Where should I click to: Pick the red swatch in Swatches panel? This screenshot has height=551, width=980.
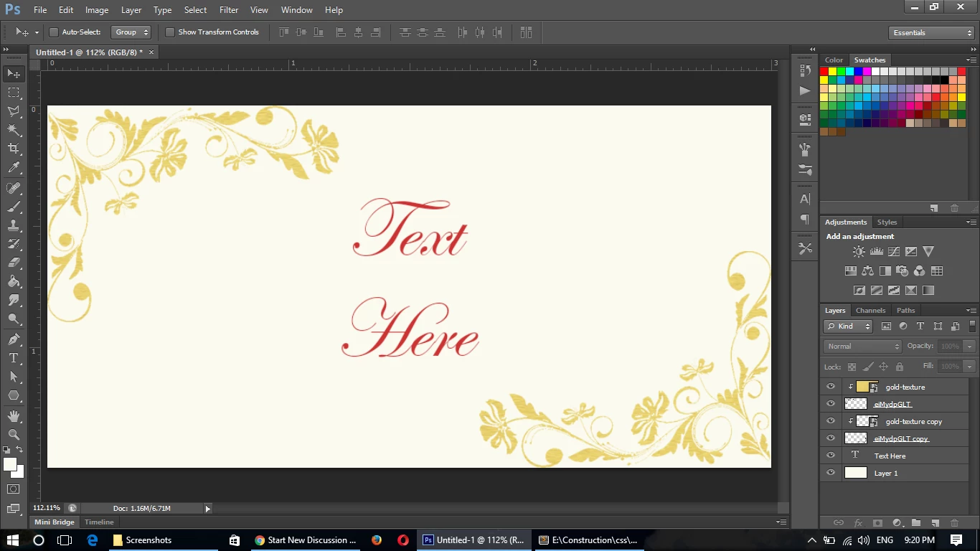[824, 72]
